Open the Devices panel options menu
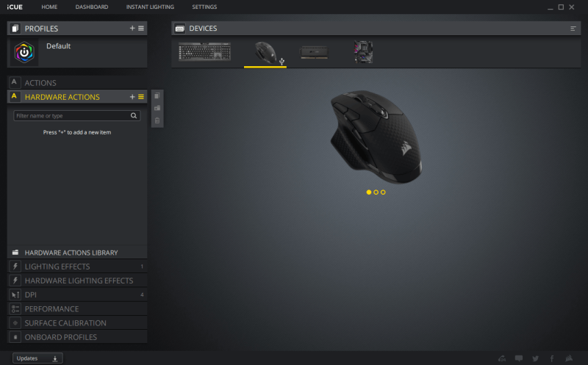Viewport: 588px width, 365px height. point(573,29)
